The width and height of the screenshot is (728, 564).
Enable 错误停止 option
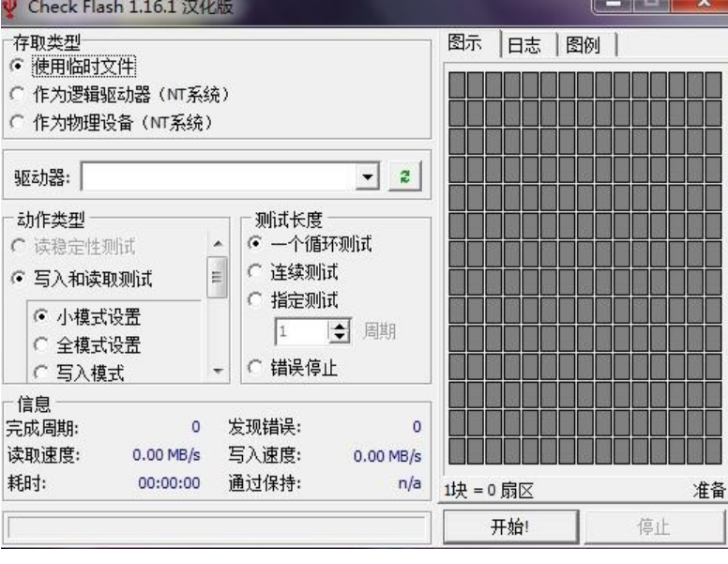(x=255, y=368)
